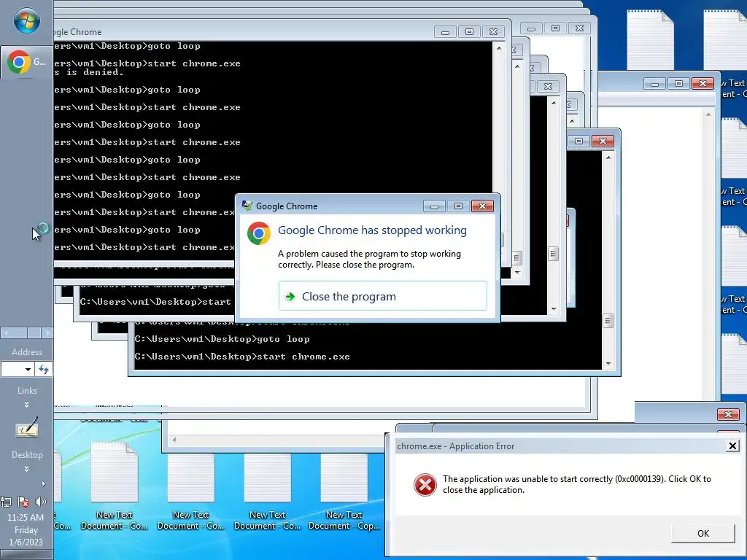
Task: Click the 's is denied.' console line
Action: pos(89,72)
